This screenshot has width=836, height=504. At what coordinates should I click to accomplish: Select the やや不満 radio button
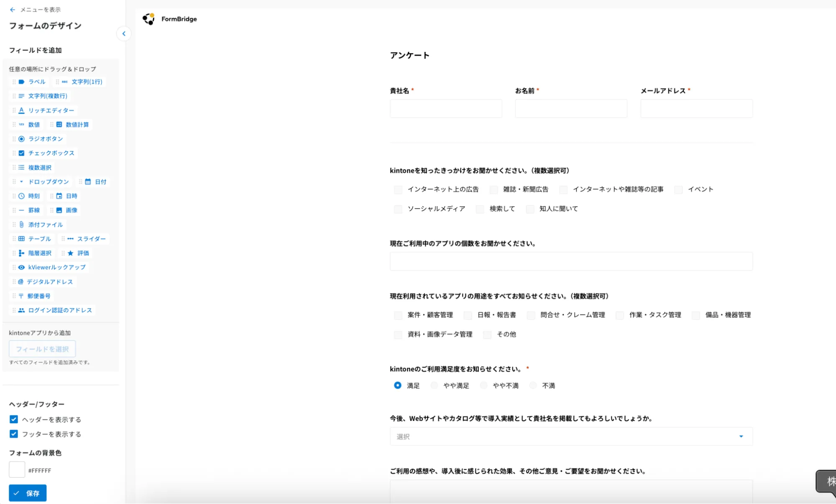coord(484,385)
